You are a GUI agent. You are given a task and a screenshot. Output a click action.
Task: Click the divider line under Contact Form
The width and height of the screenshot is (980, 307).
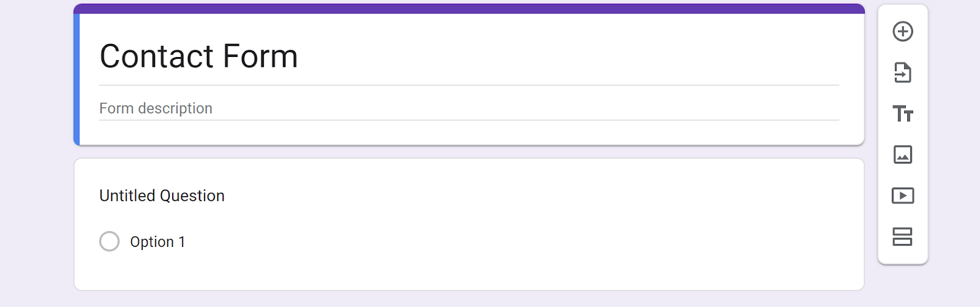click(x=469, y=85)
